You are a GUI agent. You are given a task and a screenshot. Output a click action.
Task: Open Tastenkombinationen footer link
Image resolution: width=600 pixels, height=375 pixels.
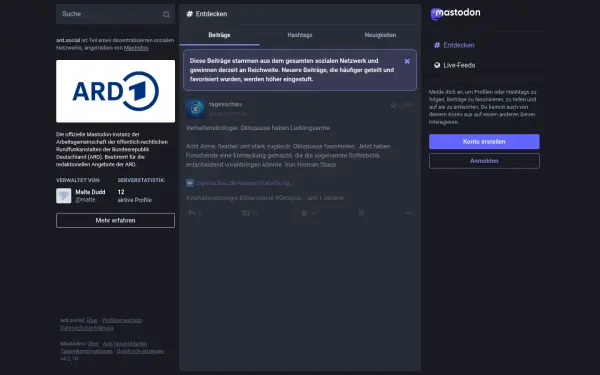point(86,351)
